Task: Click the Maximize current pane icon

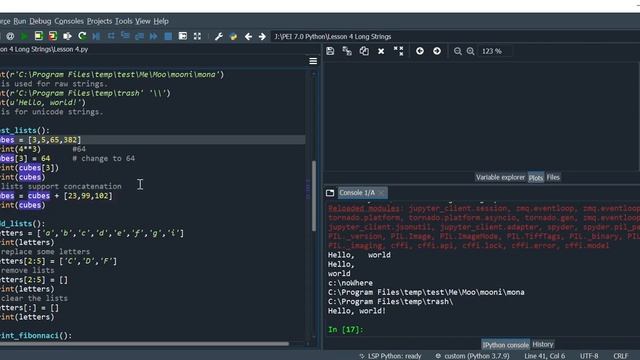Action: click(183, 36)
